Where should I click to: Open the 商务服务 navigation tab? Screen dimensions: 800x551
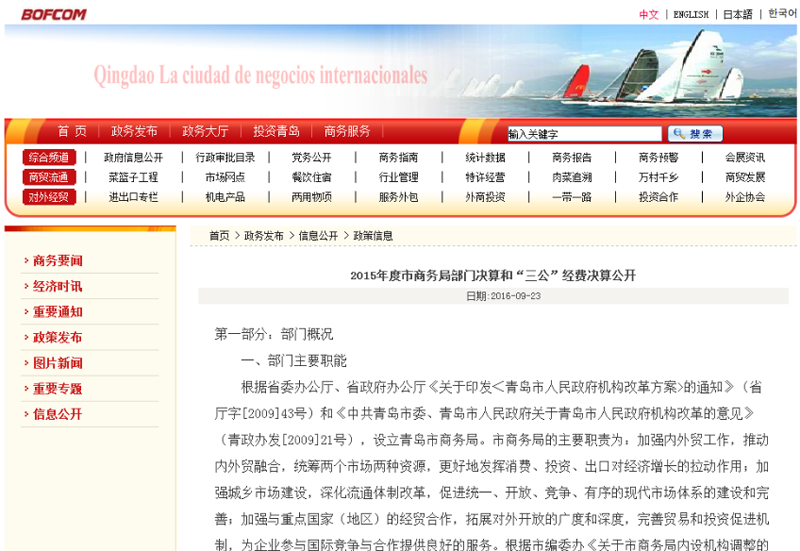click(347, 131)
